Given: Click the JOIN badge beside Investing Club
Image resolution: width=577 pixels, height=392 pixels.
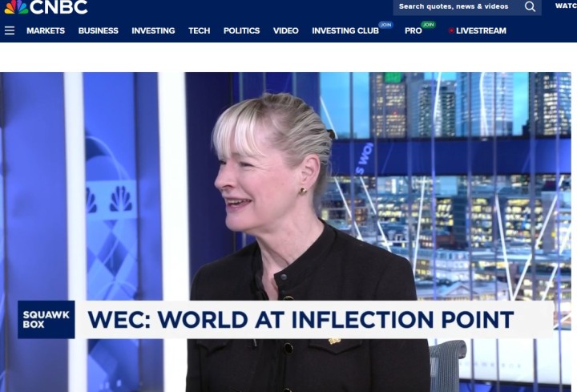Looking at the screenshot, I should click(386, 25).
